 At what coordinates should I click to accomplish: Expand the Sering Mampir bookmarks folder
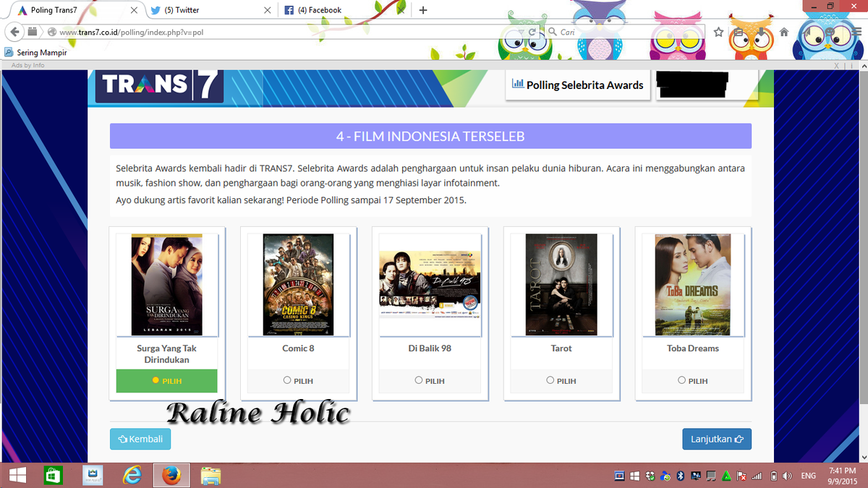[x=35, y=52]
